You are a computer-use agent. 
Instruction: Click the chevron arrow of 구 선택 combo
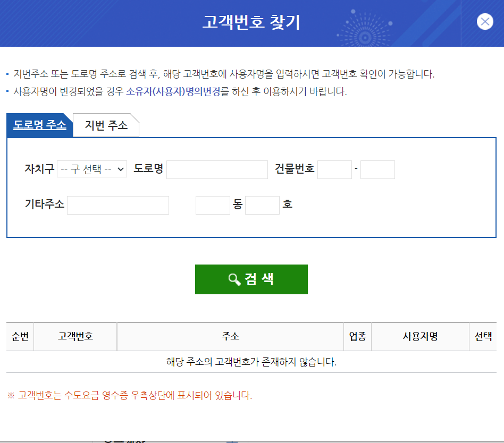pyautogui.click(x=121, y=169)
